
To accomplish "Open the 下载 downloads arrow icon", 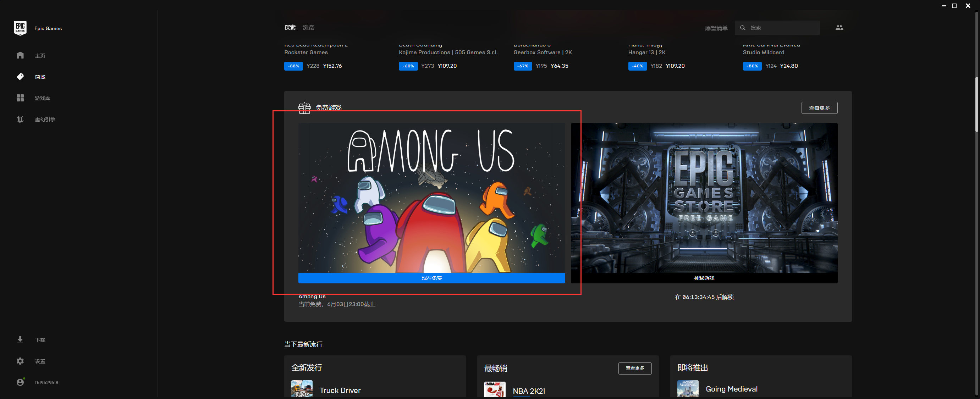I will tap(20, 340).
